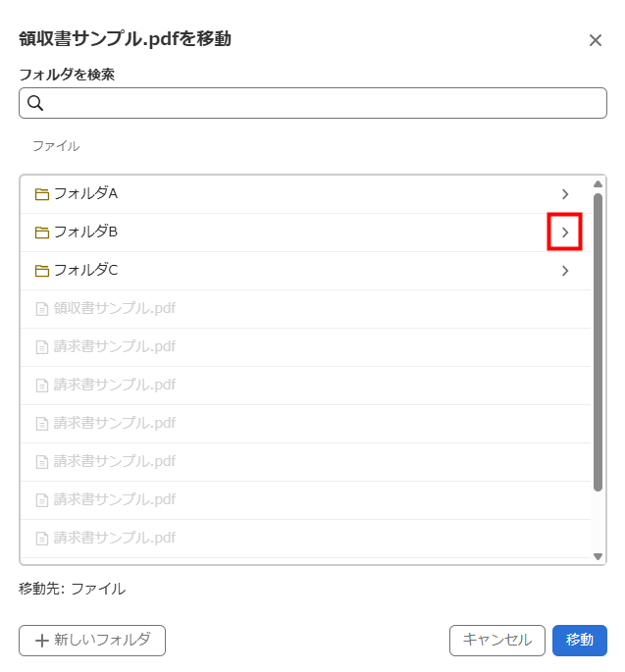This screenshot has height=672, width=625.
Task: Select the フォルダA row label
Action: tap(85, 193)
